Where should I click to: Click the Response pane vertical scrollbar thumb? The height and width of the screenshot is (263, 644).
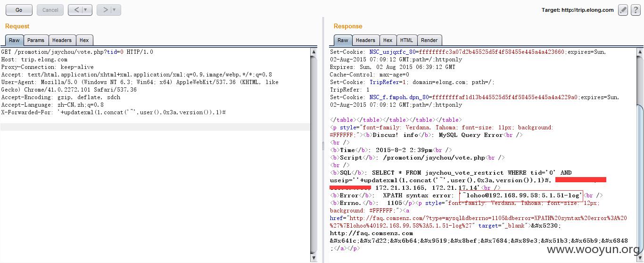point(640,179)
